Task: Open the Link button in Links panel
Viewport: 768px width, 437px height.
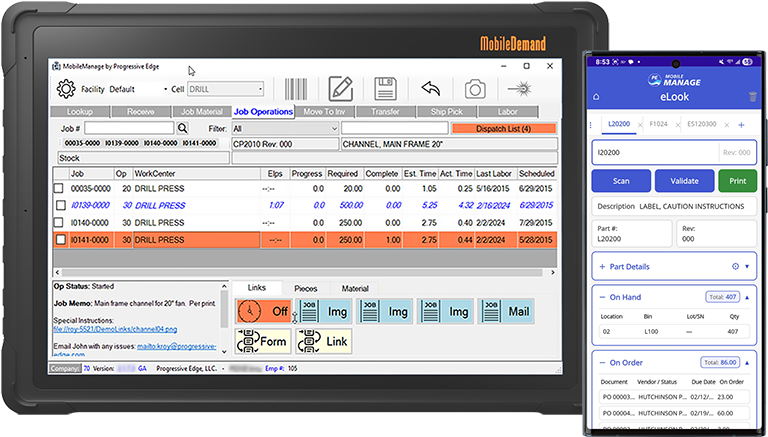Action: pos(324,341)
